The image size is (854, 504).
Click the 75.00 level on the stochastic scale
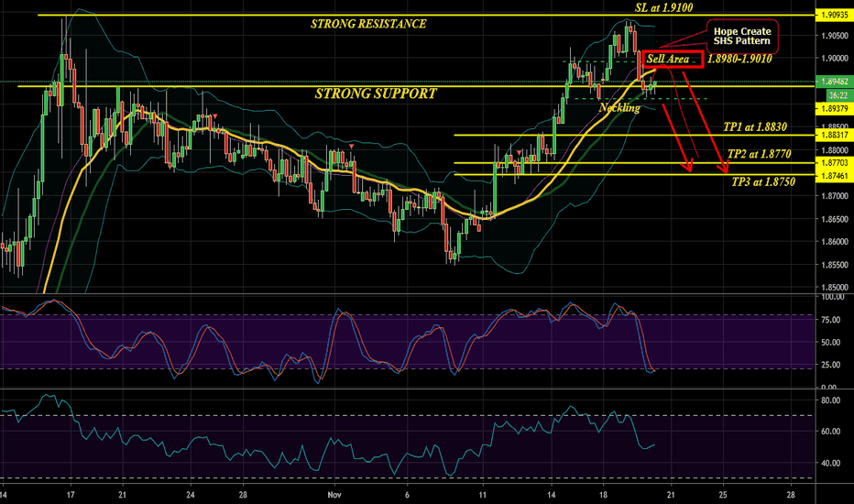(833, 320)
